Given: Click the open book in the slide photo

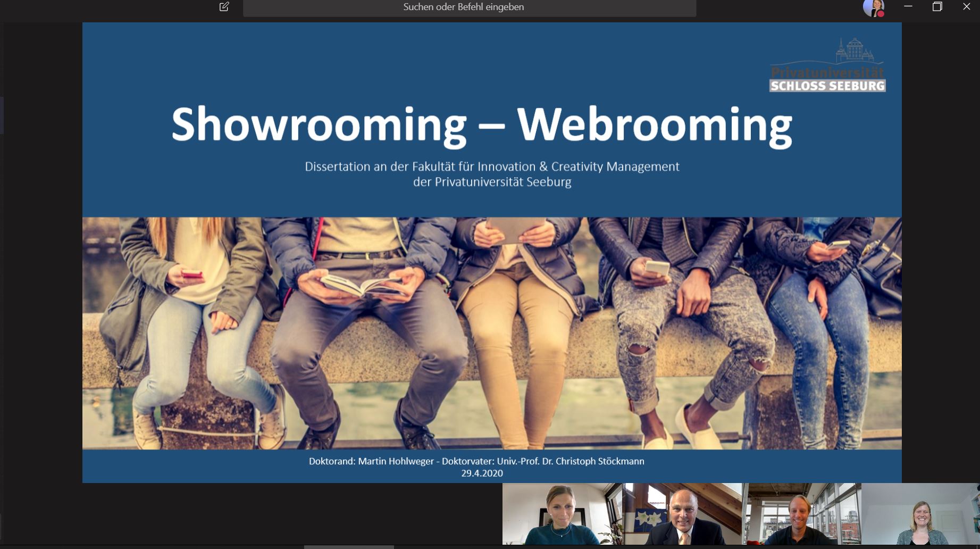Looking at the screenshot, I should click(x=362, y=285).
